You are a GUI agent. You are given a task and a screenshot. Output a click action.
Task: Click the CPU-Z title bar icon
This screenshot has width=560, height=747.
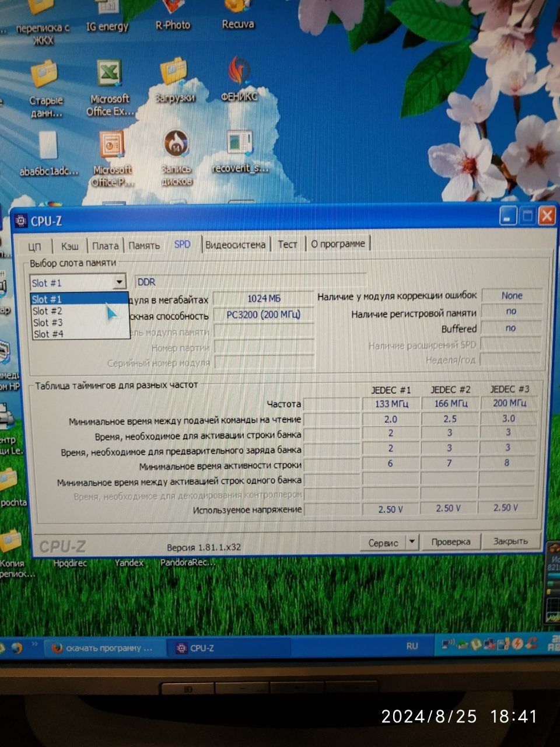pyautogui.click(x=21, y=221)
